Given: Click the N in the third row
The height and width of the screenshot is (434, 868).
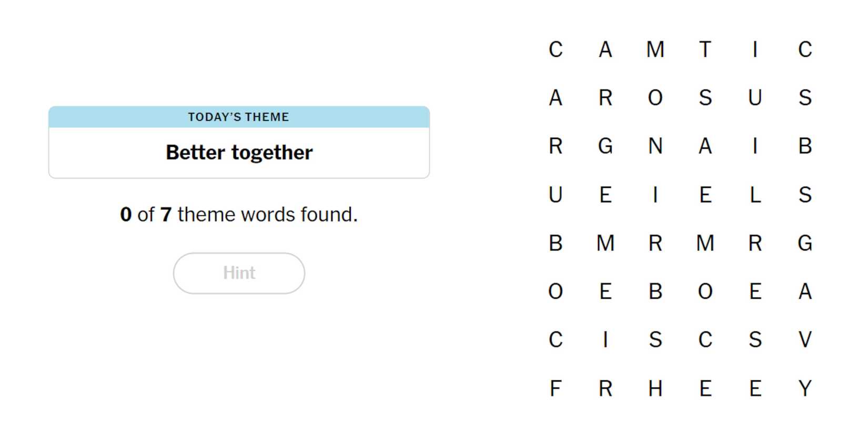Looking at the screenshot, I should pyautogui.click(x=655, y=146).
